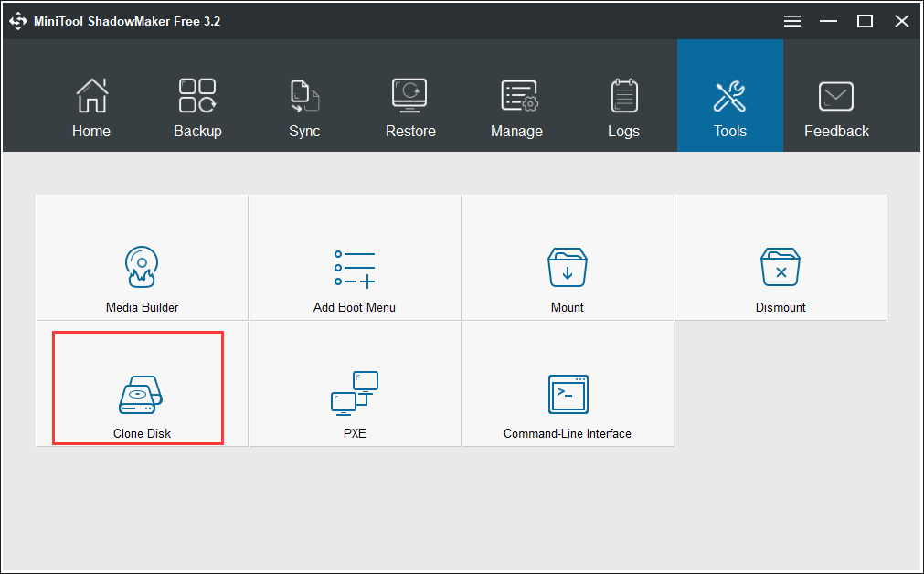Open the PXE network boot tool
This screenshot has width=924, height=574.
[355, 384]
